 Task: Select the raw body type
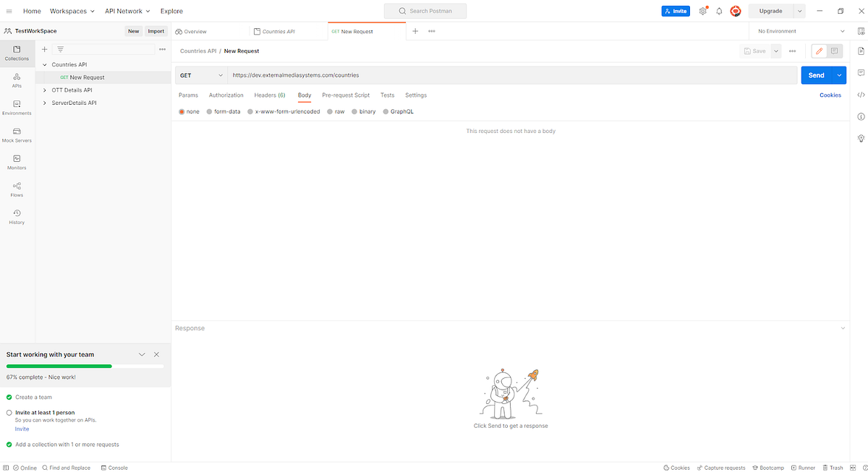[337, 111]
